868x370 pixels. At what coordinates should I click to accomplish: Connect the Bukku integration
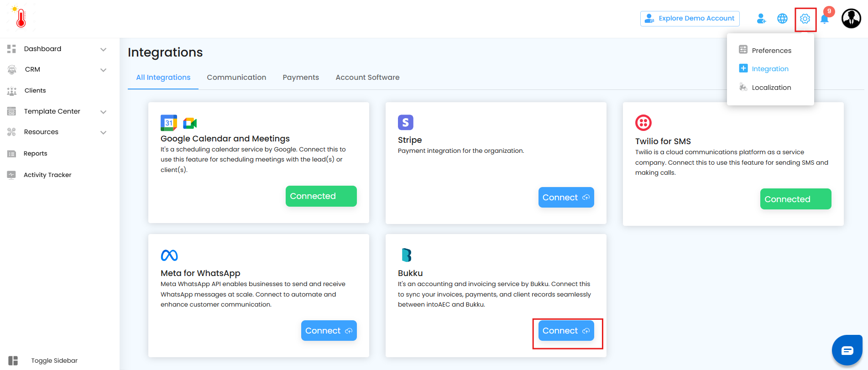(566, 331)
